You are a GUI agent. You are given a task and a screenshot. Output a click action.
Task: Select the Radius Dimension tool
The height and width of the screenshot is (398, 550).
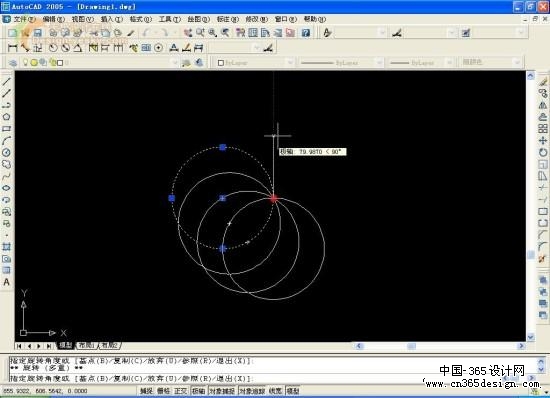point(53,48)
